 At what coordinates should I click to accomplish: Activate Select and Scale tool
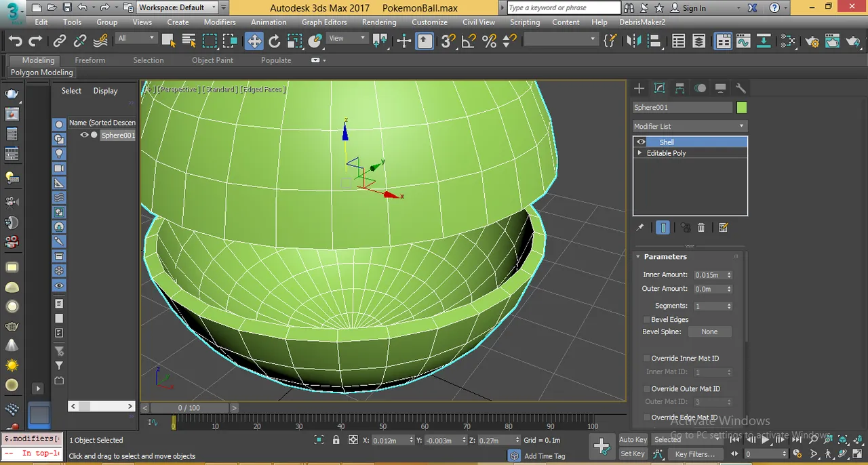[x=295, y=41]
